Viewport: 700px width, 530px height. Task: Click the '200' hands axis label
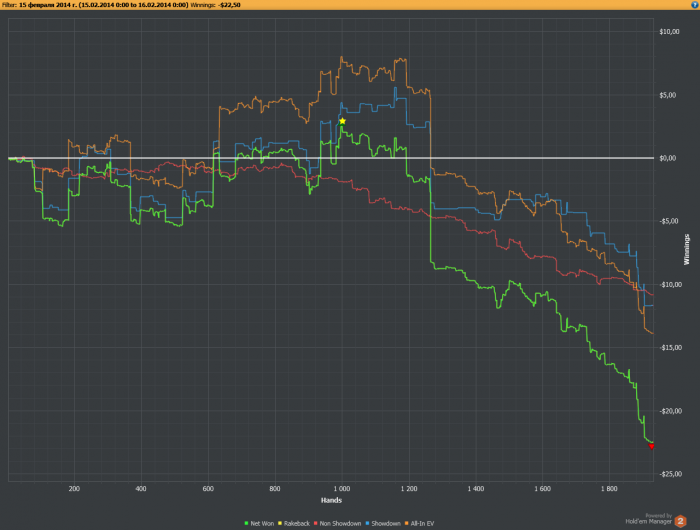tap(74, 489)
